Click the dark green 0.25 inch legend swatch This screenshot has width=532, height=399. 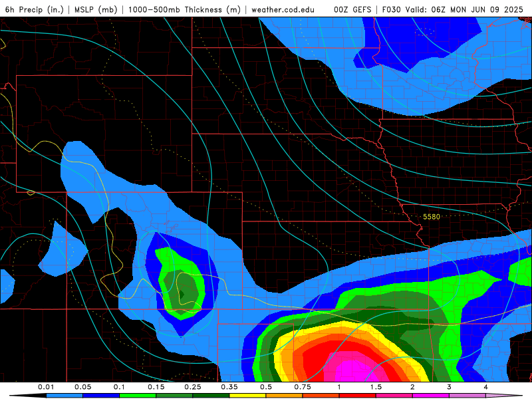211,396
